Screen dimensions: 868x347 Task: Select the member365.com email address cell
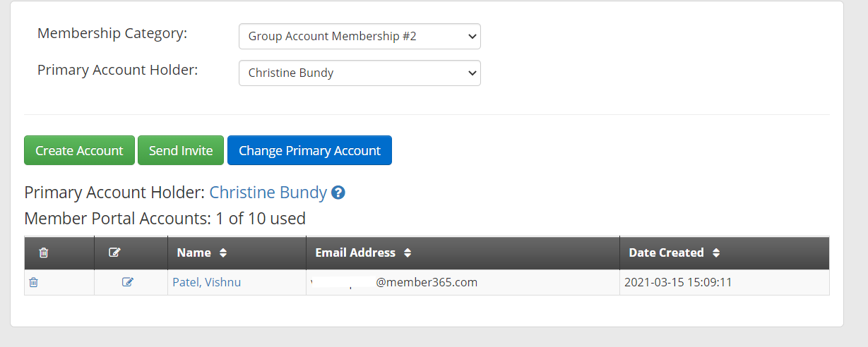click(463, 282)
